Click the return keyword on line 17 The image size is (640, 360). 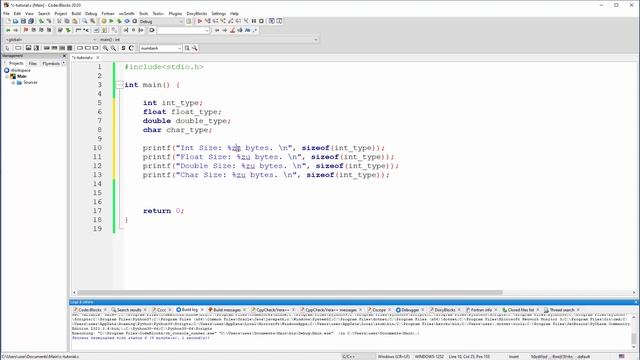(157, 211)
